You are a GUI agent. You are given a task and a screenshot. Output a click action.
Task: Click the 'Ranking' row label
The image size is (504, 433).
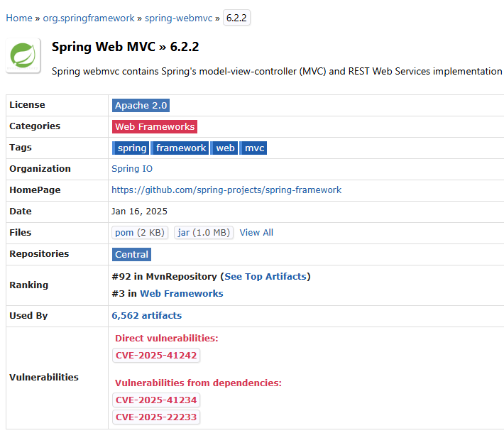coord(29,285)
